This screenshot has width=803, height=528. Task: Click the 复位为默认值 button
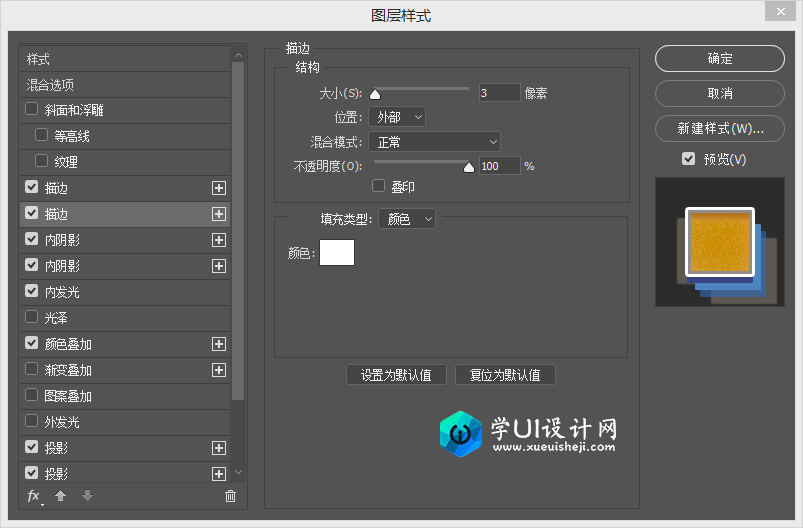click(505, 375)
